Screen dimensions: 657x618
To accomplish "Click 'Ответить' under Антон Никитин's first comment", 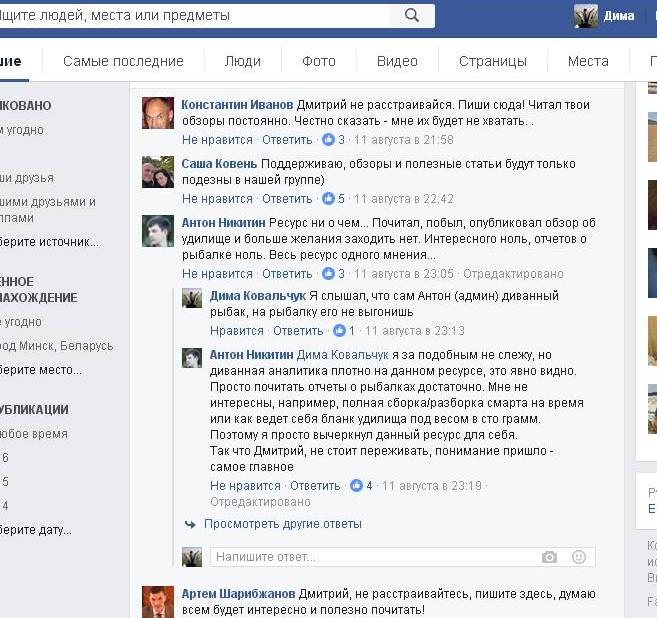I will click(287, 274).
